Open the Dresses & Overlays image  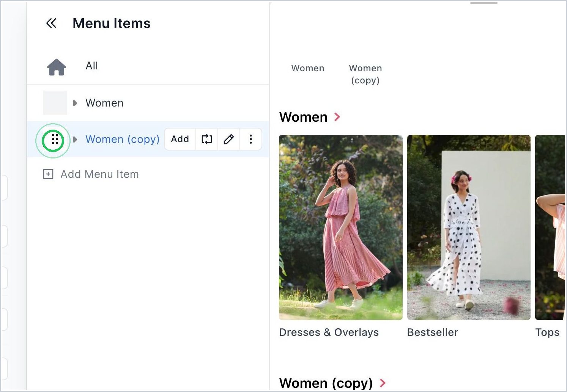(341, 227)
